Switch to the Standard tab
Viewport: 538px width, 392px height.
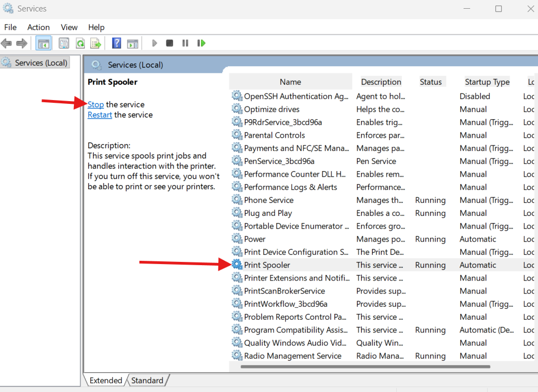147,381
